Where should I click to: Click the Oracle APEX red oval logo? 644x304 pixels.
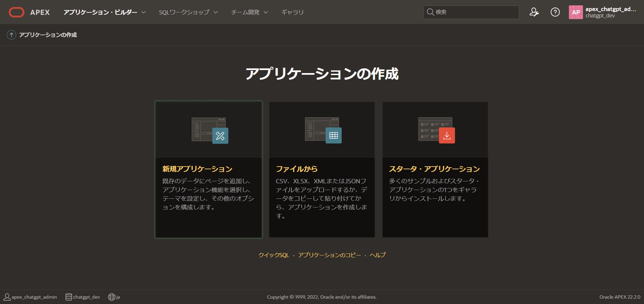pyautogui.click(x=16, y=12)
